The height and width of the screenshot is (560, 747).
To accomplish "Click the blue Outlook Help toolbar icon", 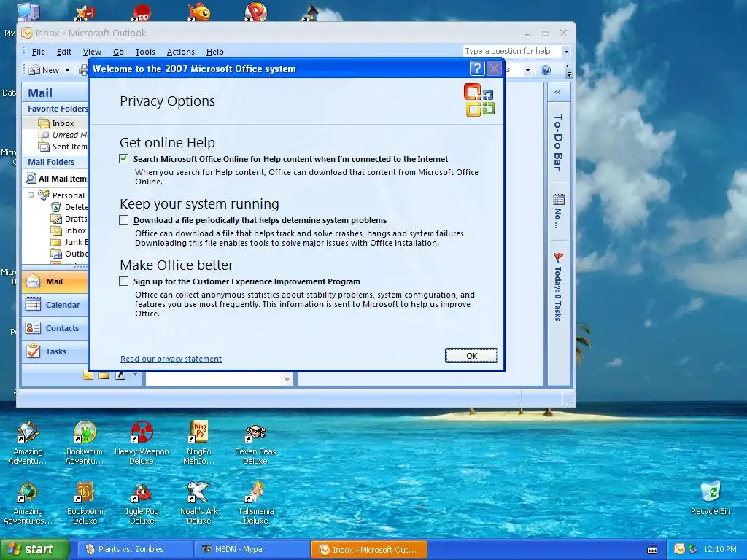I will (x=546, y=70).
